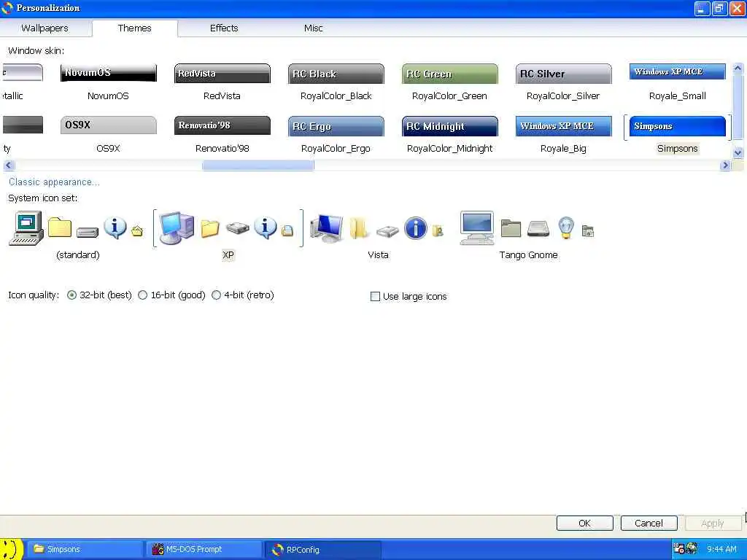747x560 pixels.
Task: Choose the RoyalColor_Ergo skin preview
Action: tap(336, 126)
